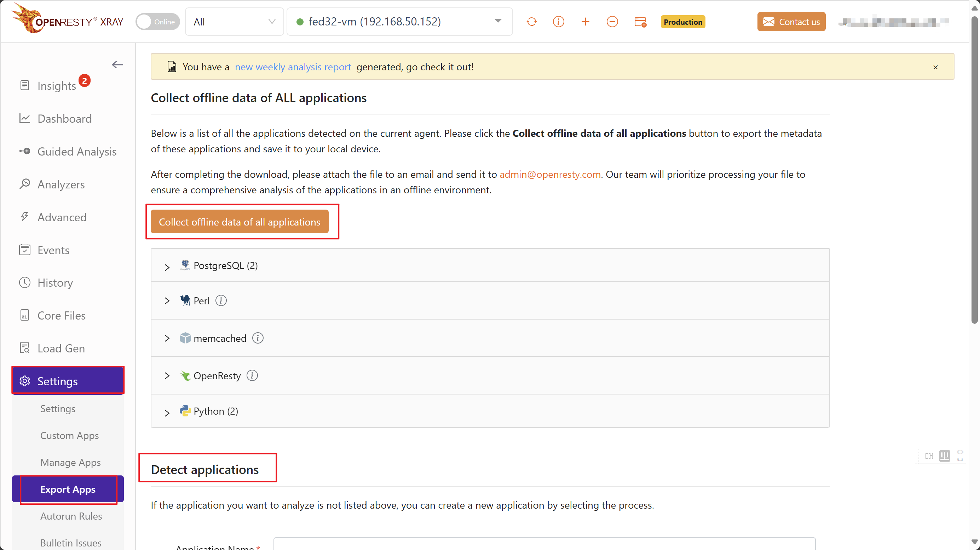The image size is (980, 550).
Task: Click the report document icon in the banner
Action: [x=172, y=66]
